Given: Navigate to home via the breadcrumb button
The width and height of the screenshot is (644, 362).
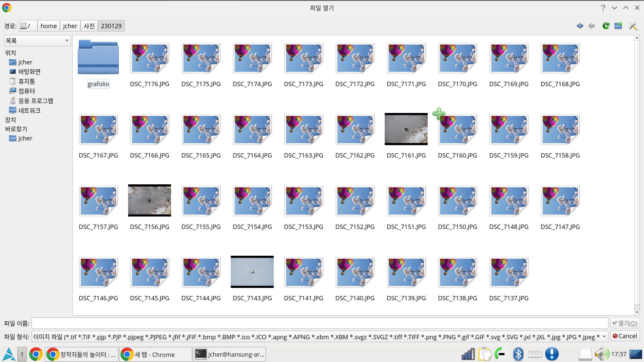Looking at the screenshot, I should 48,26.
